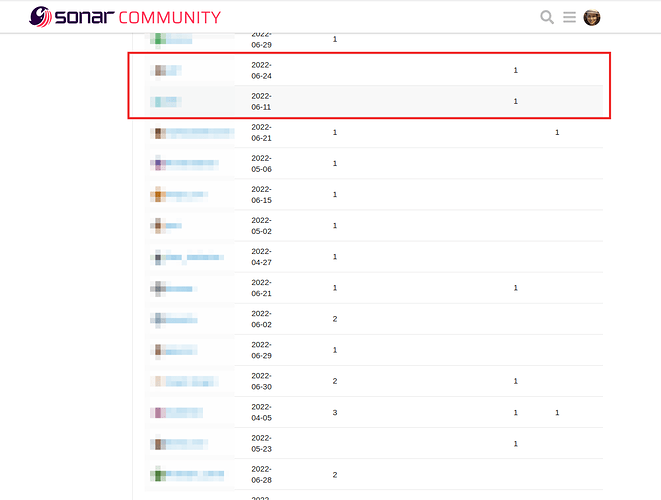661x500 pixels.
Task: Select the date 2022-06-15
Action: [x=261, y=195]
